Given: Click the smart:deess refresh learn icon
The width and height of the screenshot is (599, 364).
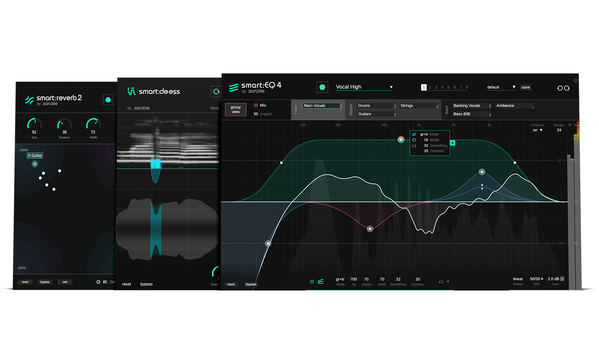Looking at the screenshot, I should click(216, 91).
